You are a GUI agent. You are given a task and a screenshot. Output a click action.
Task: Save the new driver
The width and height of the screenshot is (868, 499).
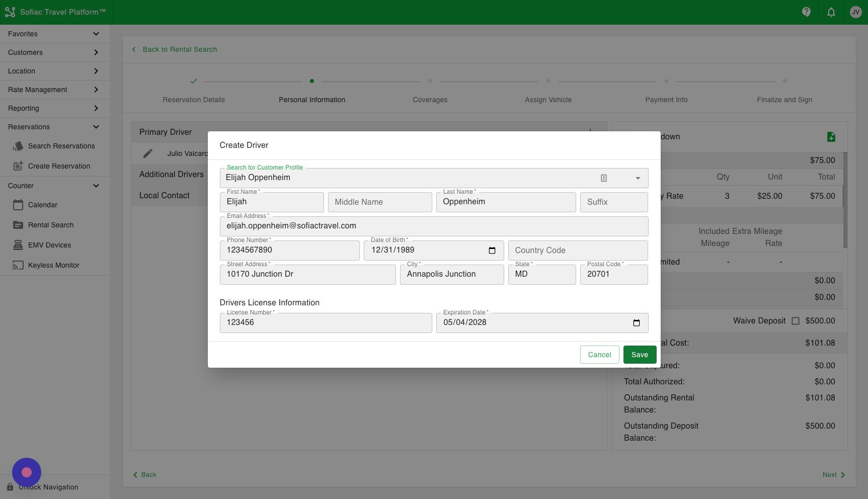pyautogui.click(x=640, y=355)
